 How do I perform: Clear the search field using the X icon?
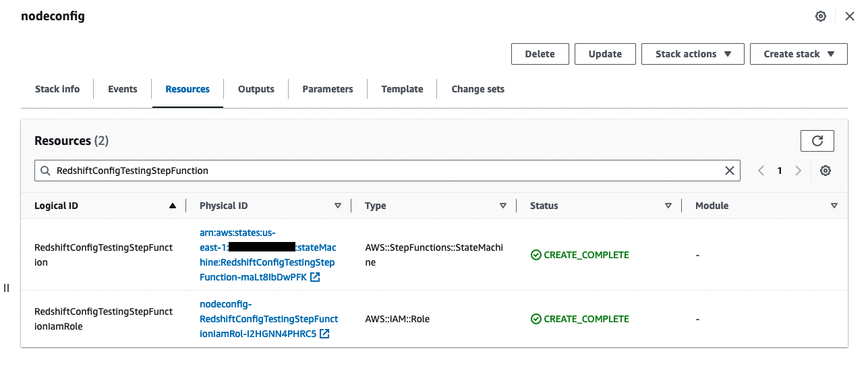729,171
